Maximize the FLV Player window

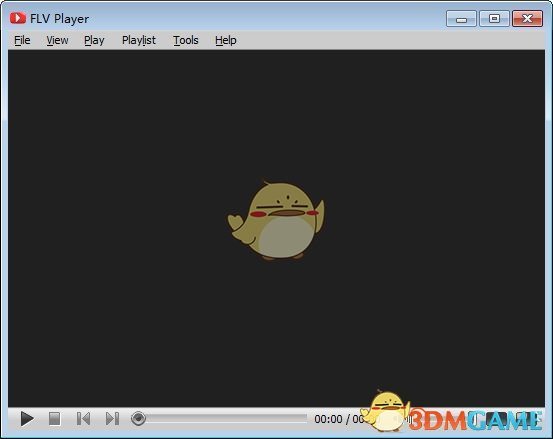tap(494, 18)
